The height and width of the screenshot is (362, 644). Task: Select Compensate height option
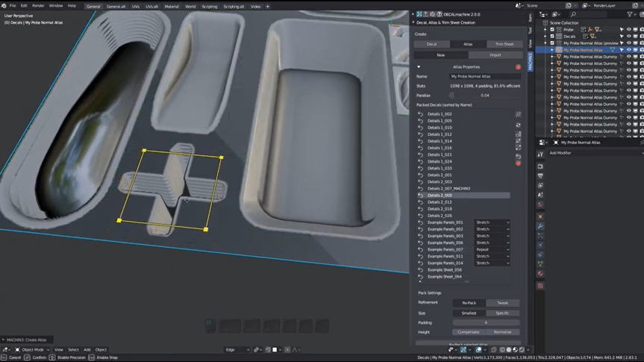tap(469, 332)
